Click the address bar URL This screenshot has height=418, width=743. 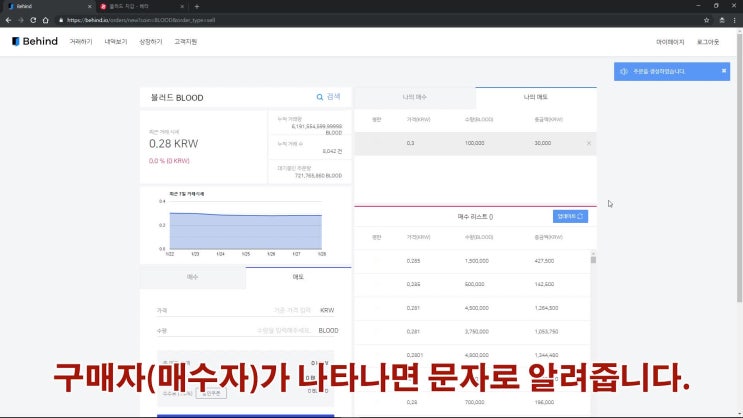[x=141, y=20]
